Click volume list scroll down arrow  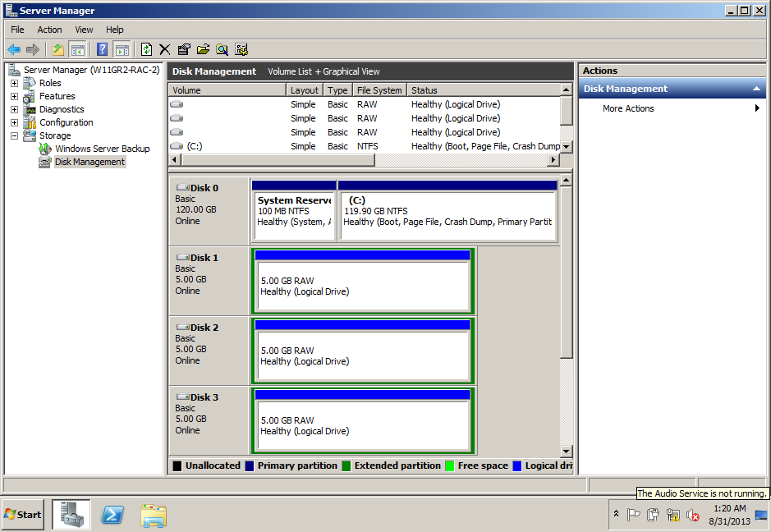(567, 146)
